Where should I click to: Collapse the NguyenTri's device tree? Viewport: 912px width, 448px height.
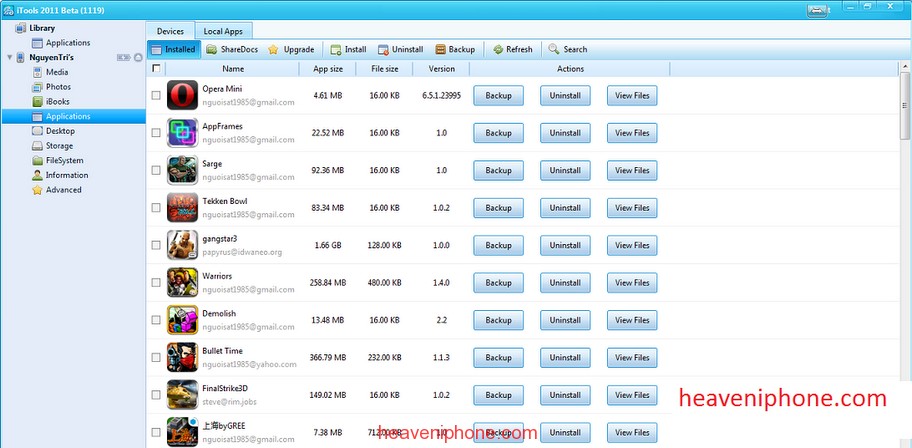(x=9, y=58)
